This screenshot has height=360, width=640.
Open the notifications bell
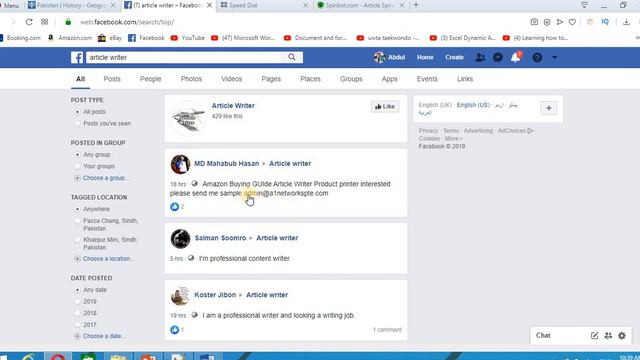516,57
